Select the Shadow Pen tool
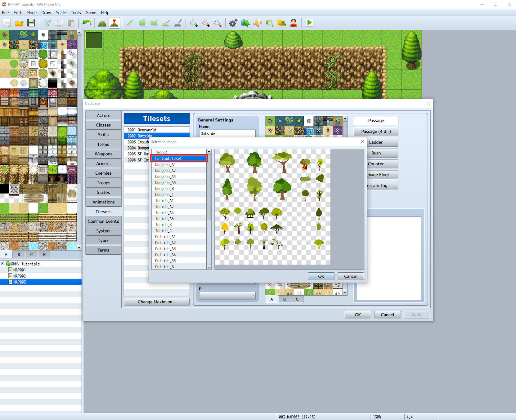The width and height of the screenshot is (516, 420). (x=178, y=23)
